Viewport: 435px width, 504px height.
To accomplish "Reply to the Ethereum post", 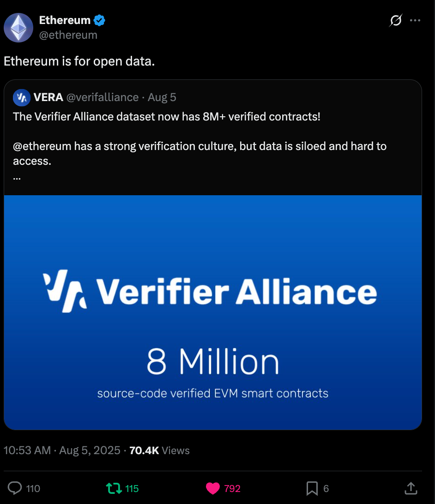I will pos(15,488).
